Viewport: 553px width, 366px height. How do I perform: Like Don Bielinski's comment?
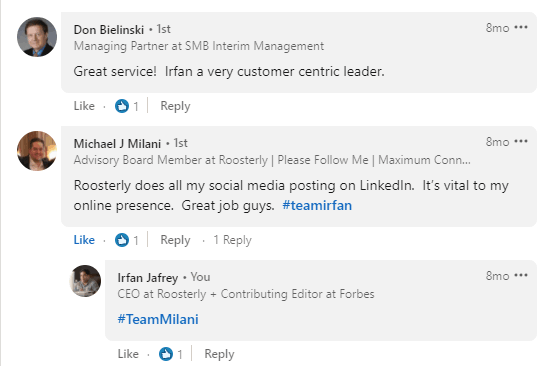pos(84,106)
